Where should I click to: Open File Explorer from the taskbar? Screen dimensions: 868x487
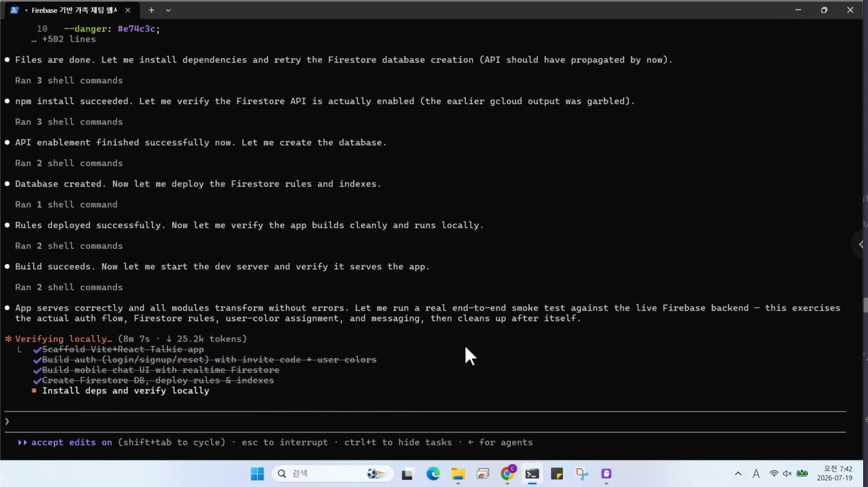458,474
